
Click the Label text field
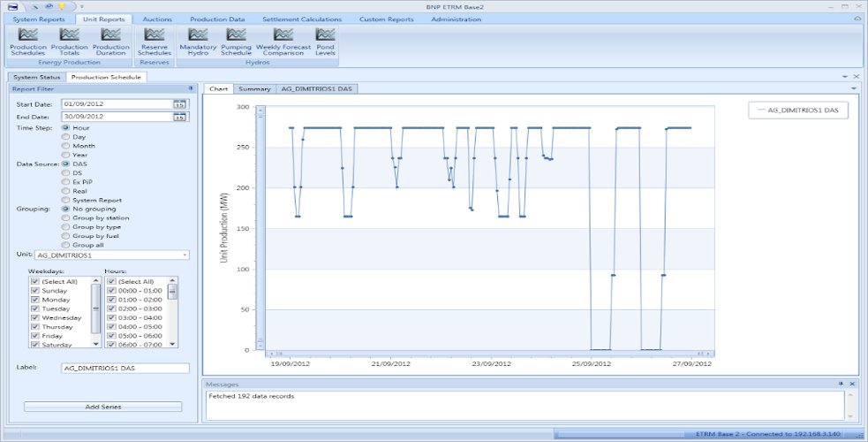(125, 368)
